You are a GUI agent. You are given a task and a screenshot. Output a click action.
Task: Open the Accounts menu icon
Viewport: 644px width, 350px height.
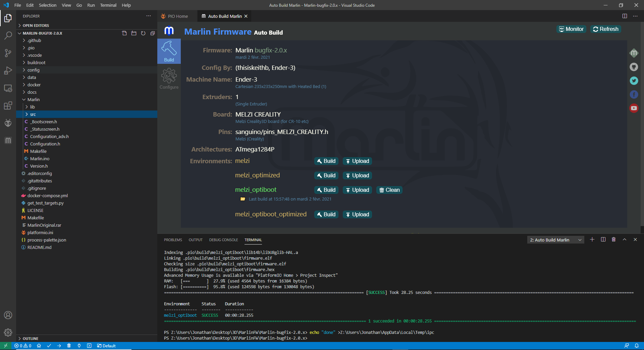pos(8,315)
